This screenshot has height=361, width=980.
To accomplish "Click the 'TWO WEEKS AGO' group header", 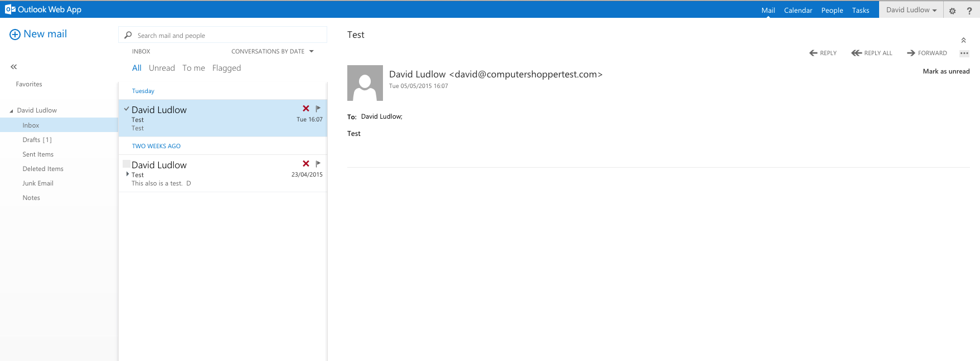I will 156,146.
